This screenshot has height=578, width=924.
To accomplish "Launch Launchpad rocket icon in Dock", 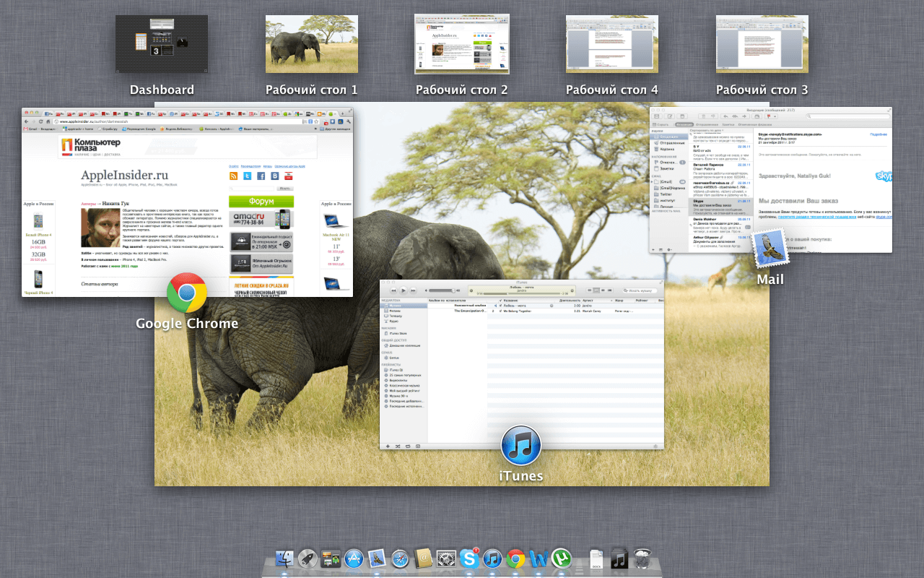I will pos(308,558).
